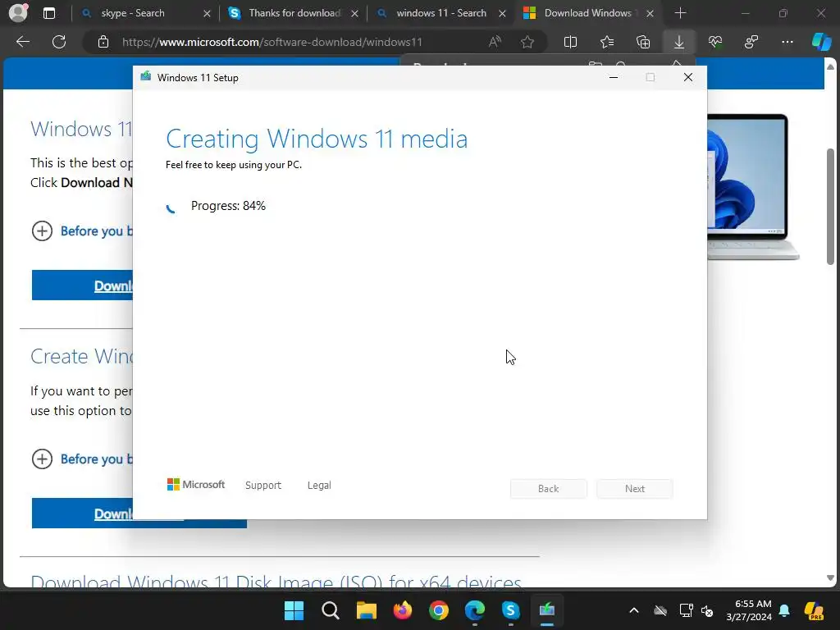Expand the second Before you begin section
This screenshot has width=840, height=630.
tap(83, 459)
